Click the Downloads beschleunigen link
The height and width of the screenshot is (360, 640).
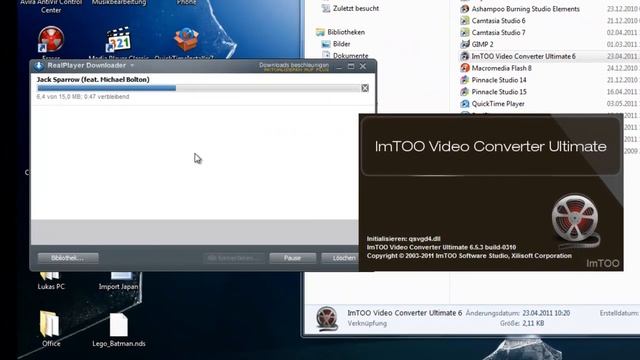pos(294,65)
